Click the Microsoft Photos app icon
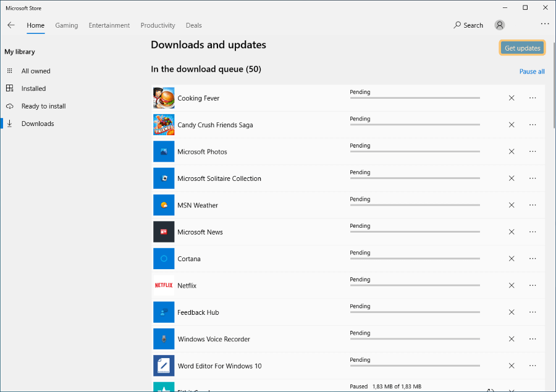The height and width of the screenshot is (392, 556). (x=164, y=151)
